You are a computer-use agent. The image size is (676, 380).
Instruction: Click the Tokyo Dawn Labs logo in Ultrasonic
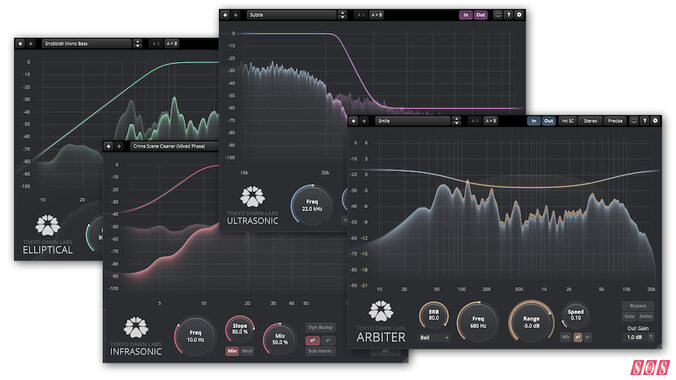tap(253, 196)
